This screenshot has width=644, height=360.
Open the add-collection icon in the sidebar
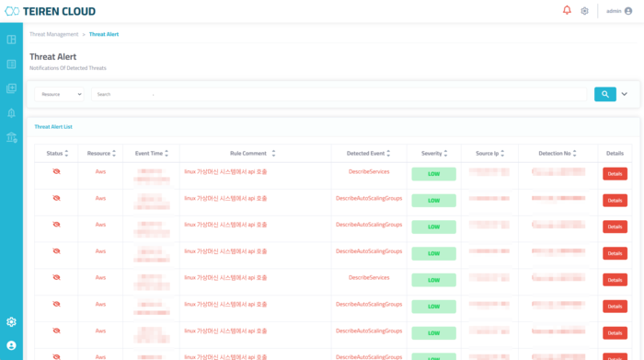[11, 88]
